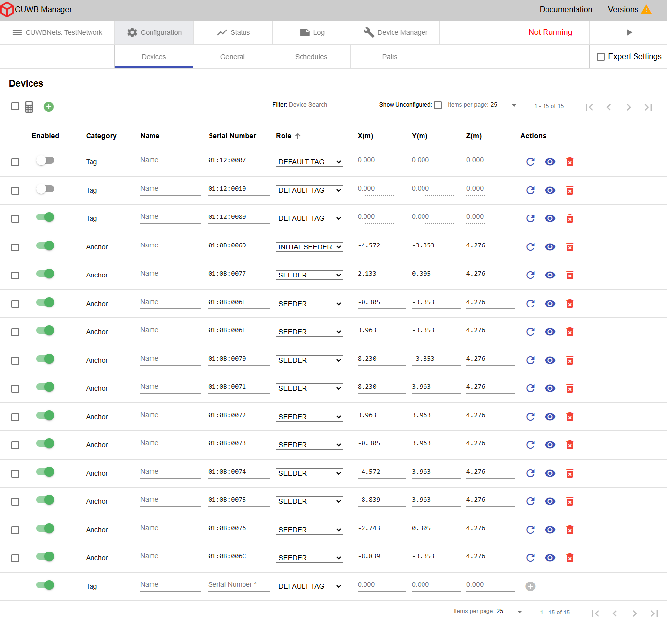
Task: Change DEFAULT TAG role for device 01:12:0080
Action: [x=309, y=218]
